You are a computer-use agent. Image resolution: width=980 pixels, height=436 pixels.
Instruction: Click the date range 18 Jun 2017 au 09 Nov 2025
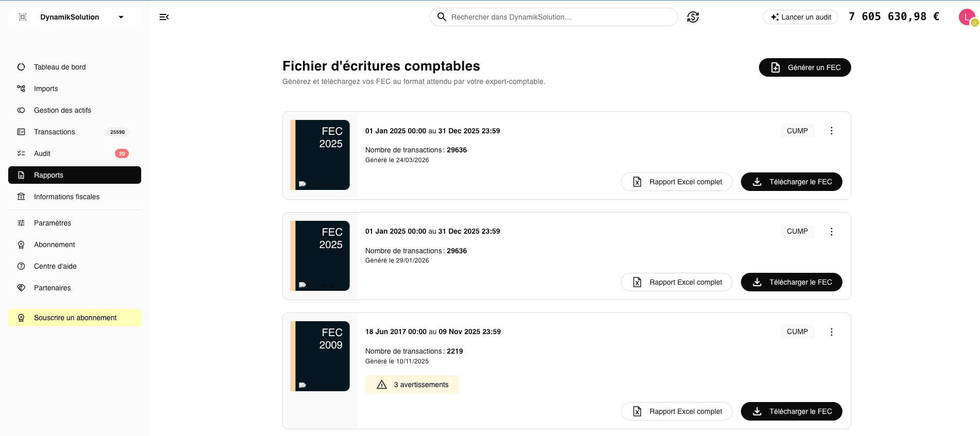coord(433,332)
